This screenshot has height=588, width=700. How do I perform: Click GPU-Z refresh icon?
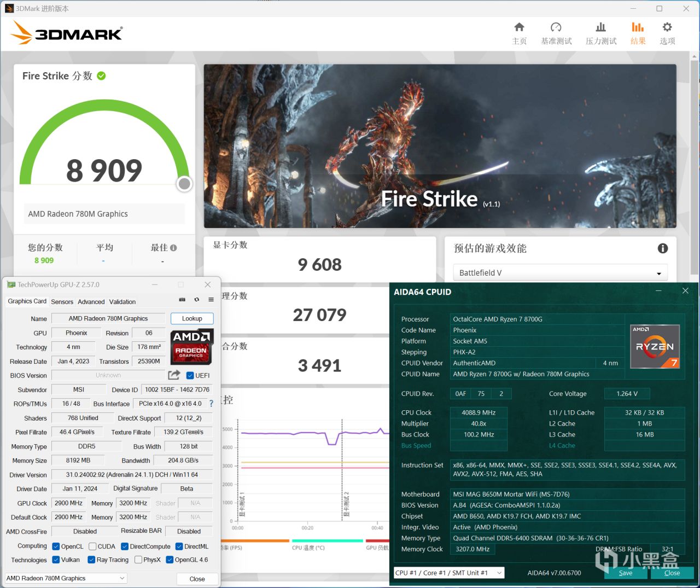pyautogui.click(x=197, y=300)
